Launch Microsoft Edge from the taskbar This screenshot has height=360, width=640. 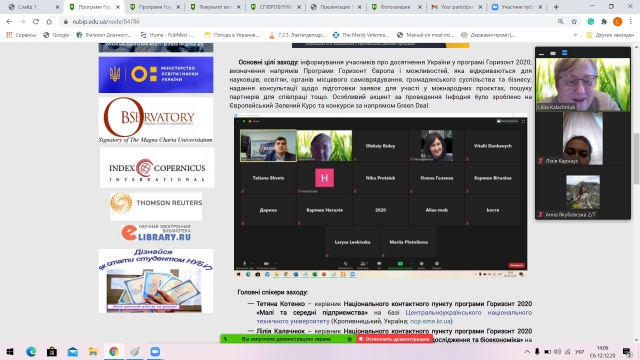coord(31,351)
